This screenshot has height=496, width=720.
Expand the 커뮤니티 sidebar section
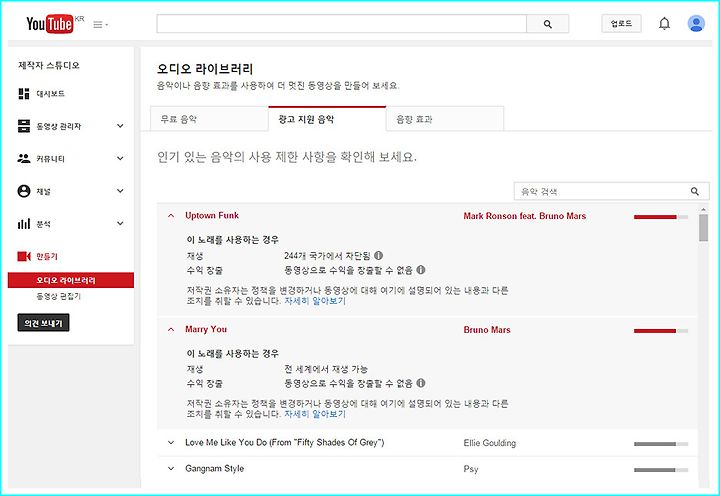pos(120,158)
